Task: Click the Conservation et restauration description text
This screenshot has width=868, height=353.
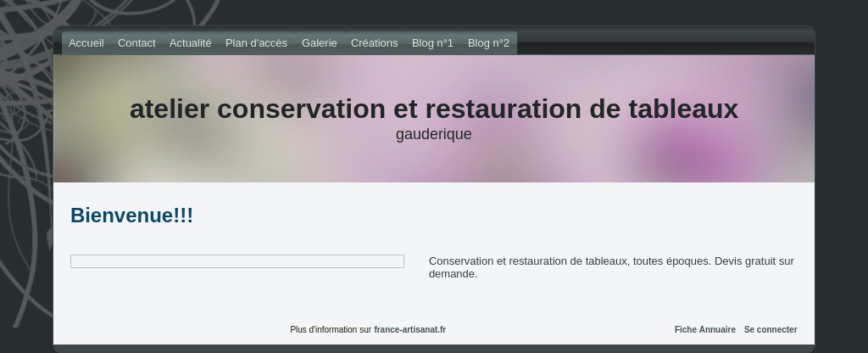Action: point(612,267)
